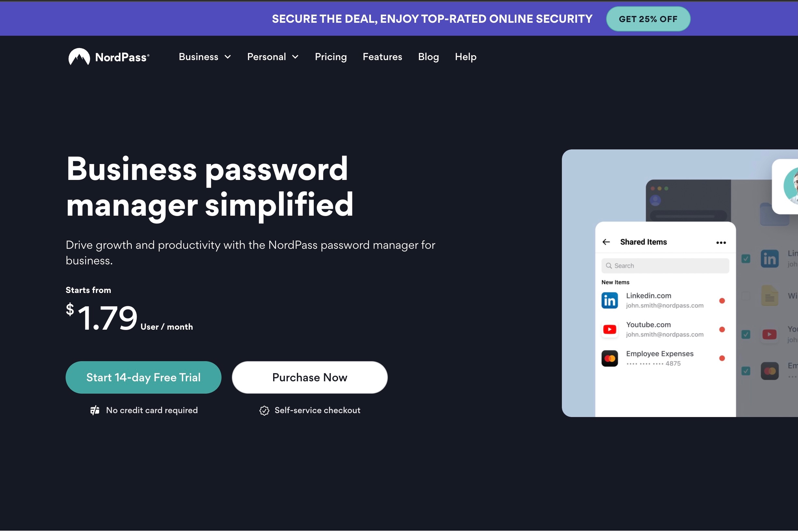Screen dimensions: 798x532
Task: Click the GET 25% OFF button in banner
Action: (x=648, y=19)
